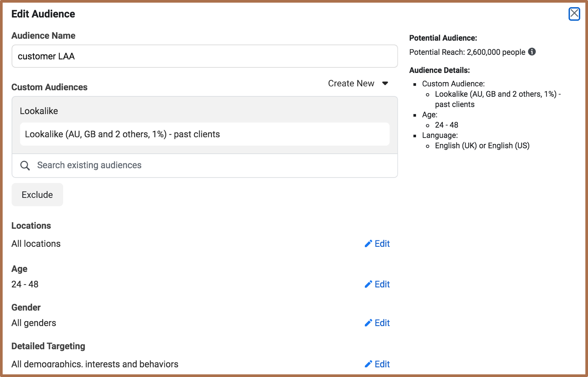Click the Edit Audience dialog title

[x=43, y=14]
